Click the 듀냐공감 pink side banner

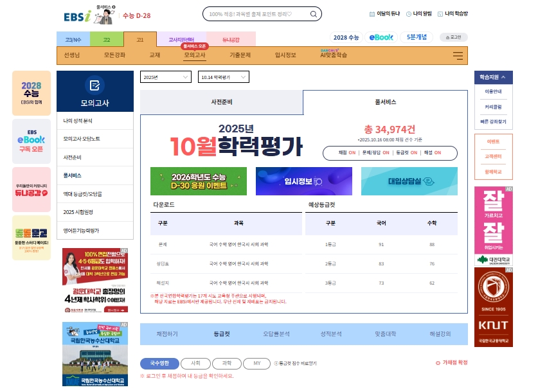31,190
